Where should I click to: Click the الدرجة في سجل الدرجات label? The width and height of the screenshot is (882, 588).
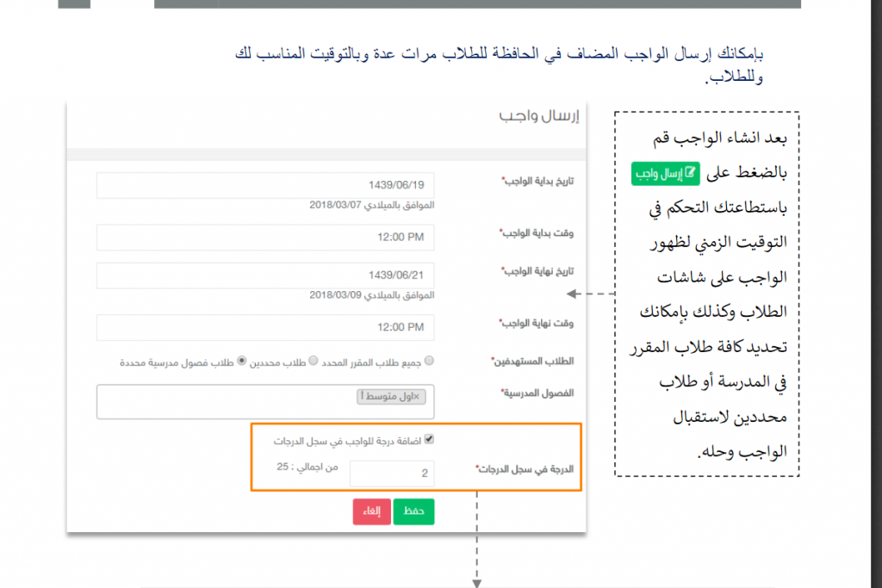tap(525, 469)
